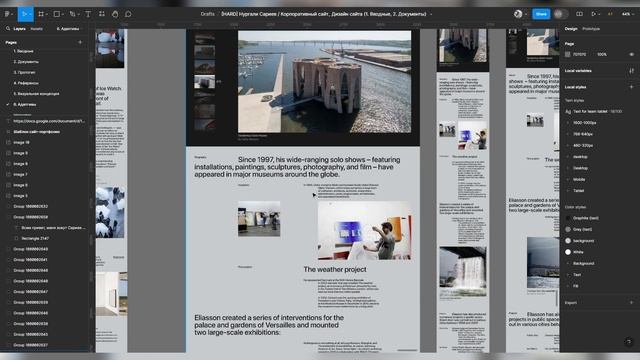Select the Frame tool
The height and width of the screenshot is (360, 640).
[41, 14]
